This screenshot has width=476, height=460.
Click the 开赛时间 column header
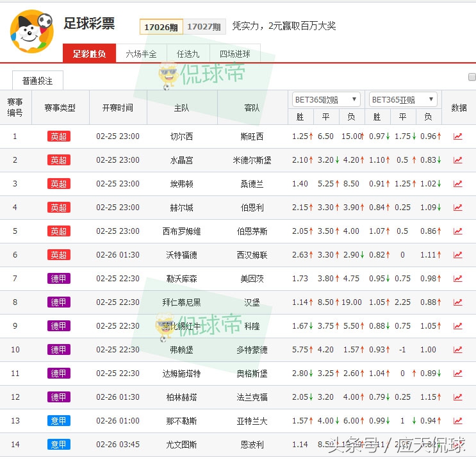click(118, 108)
